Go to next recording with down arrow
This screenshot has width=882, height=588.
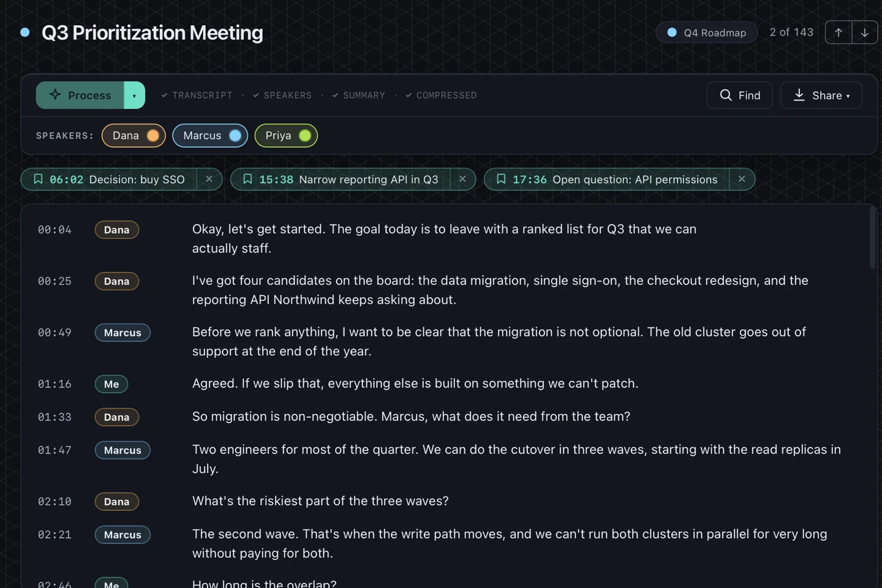pyautogui.click(x=865, y=32)
